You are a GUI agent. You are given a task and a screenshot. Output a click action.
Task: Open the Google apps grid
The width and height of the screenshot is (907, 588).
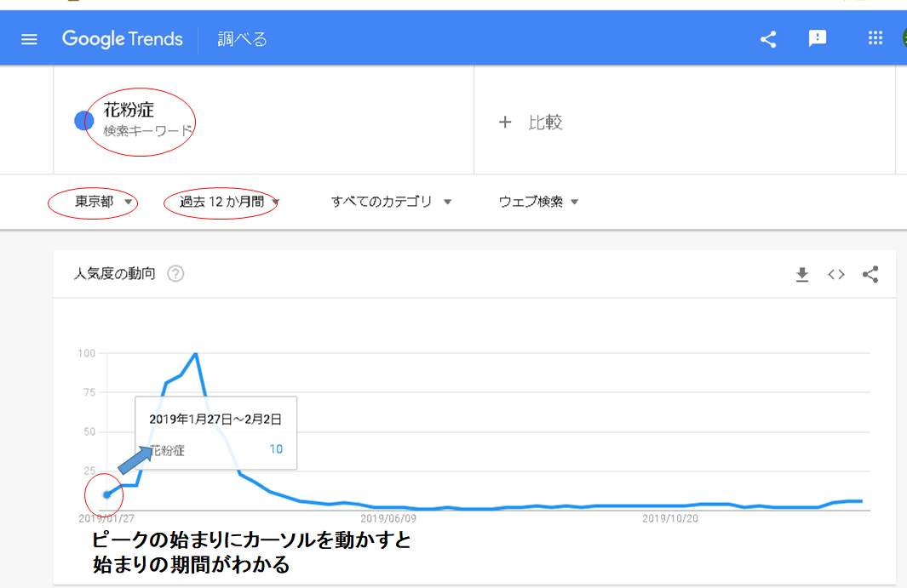click(875, 38)
